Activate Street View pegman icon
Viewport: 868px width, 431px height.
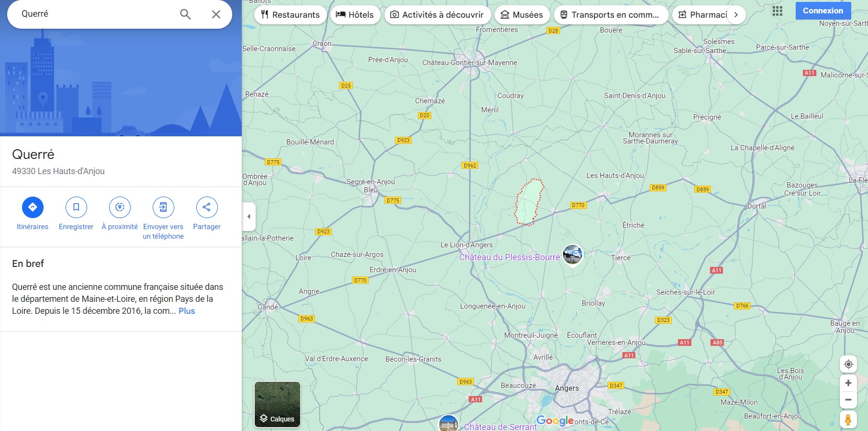[848, 420]
